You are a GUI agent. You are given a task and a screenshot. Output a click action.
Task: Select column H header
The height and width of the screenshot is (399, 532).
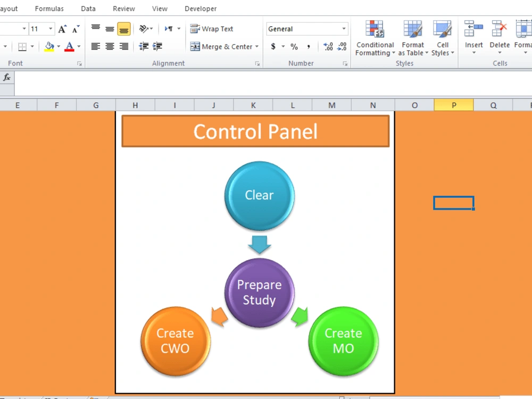pyautogui.click(x=135, y=105)
